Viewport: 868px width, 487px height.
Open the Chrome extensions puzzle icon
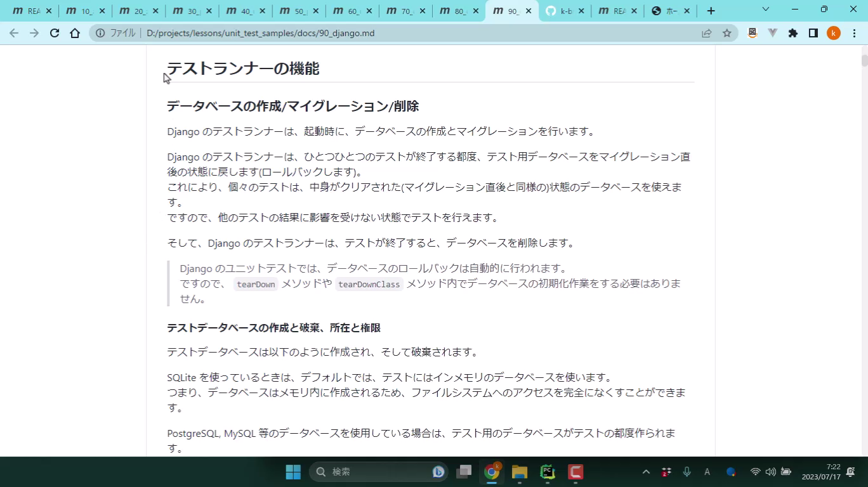coord(793,33)
